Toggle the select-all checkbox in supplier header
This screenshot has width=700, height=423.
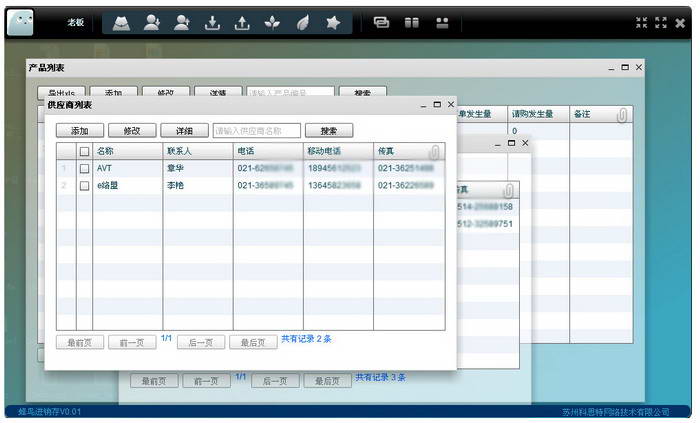[x=84, y=152]
